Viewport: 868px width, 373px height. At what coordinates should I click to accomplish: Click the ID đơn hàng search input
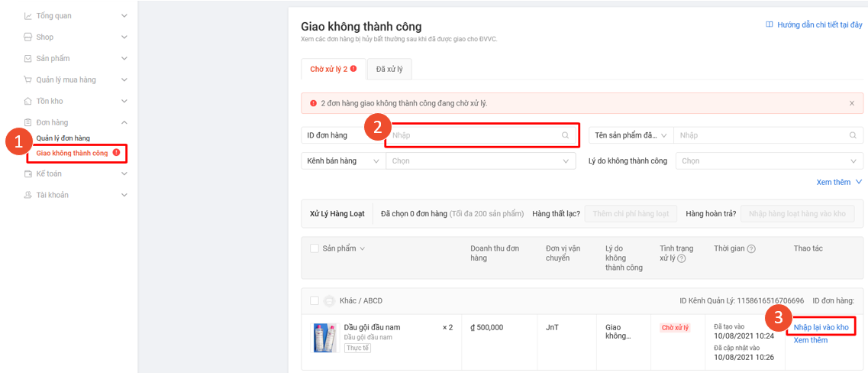coord(475,135)
